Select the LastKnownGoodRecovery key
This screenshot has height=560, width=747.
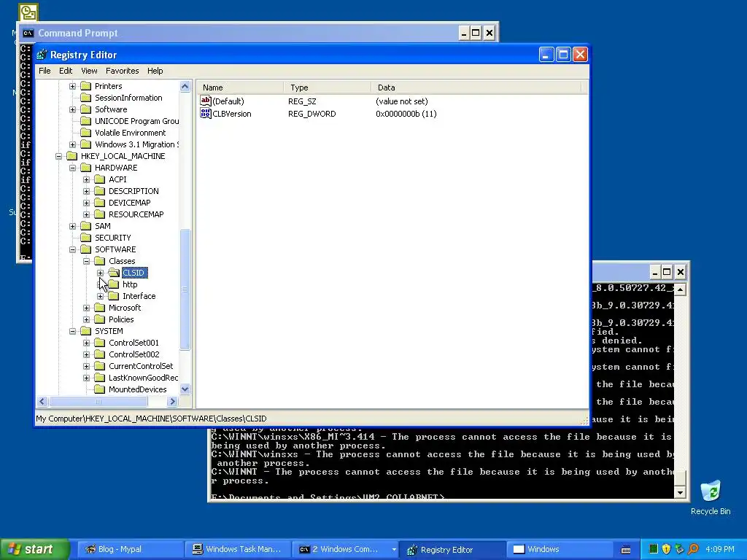click(143, 378)
